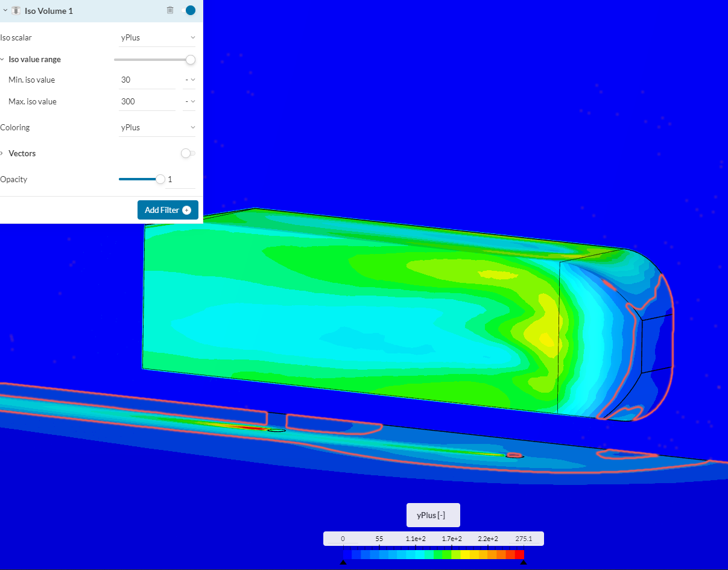Open the Min. iso value unit dropdown
This screenshot has width=728, height=570.
[189, 80]
